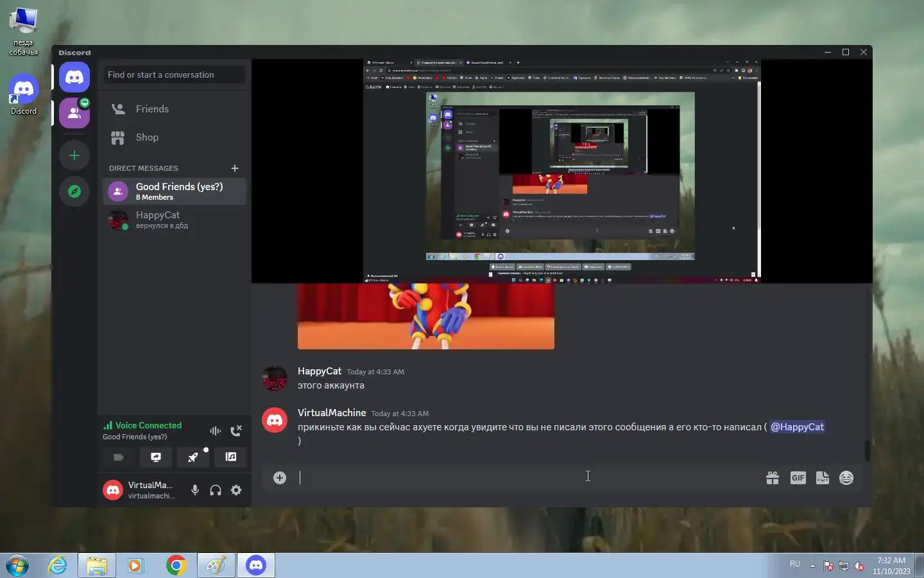Click the RU language indicator in tray

[x=795, y=565]
